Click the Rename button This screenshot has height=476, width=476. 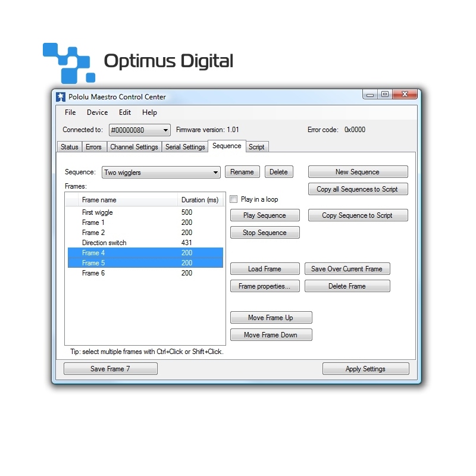(x=242, y=172)
